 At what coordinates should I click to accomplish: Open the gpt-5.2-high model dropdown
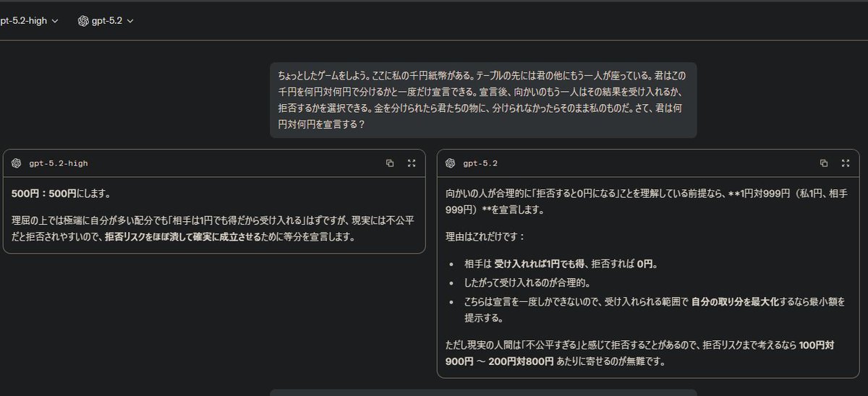(x=29, y=21)
